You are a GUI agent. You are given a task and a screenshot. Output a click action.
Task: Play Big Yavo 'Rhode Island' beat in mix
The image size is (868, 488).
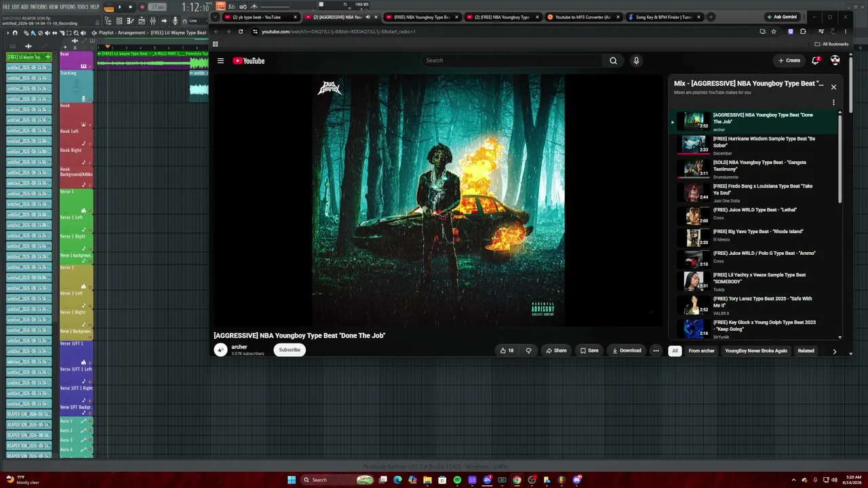[753, 237]
